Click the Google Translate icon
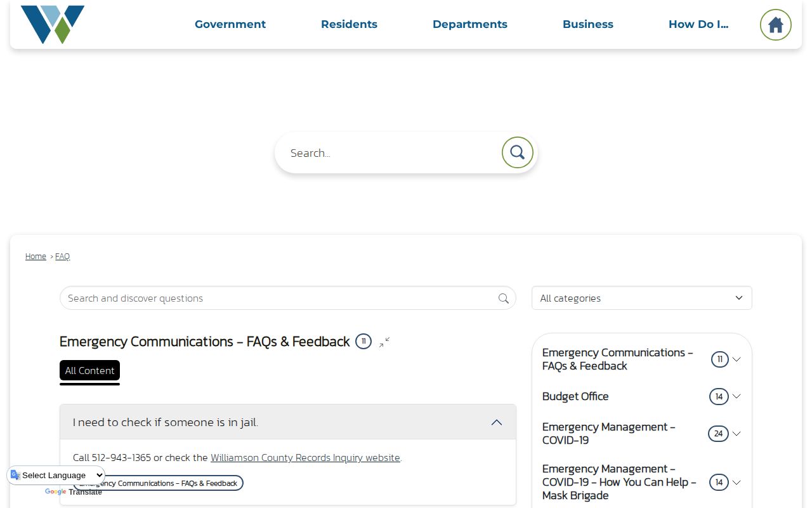The image size is (812, 508). pos(16,475)
